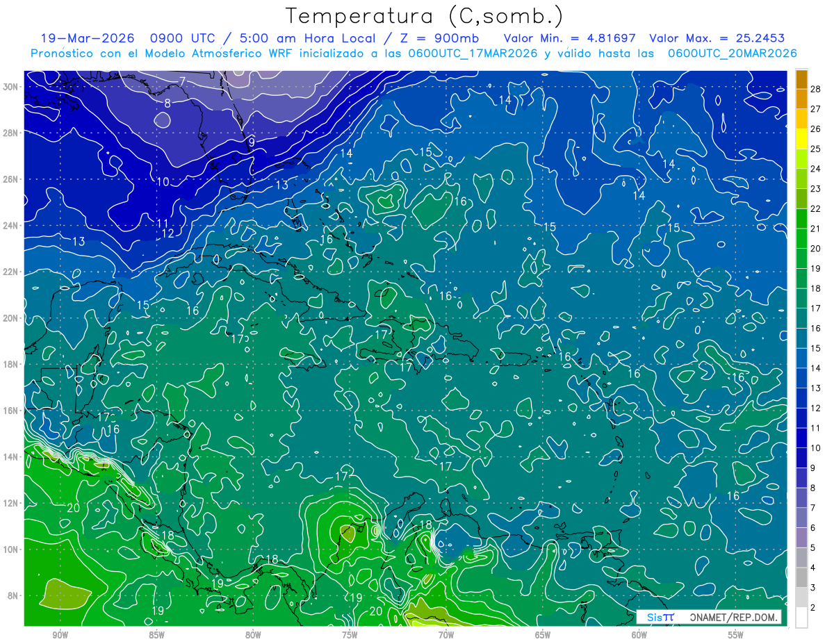Viewport: 834px width, 644px height.
Task: Click the '0600UTC_17MAR2026' initialization time
Action: point(472,53)
